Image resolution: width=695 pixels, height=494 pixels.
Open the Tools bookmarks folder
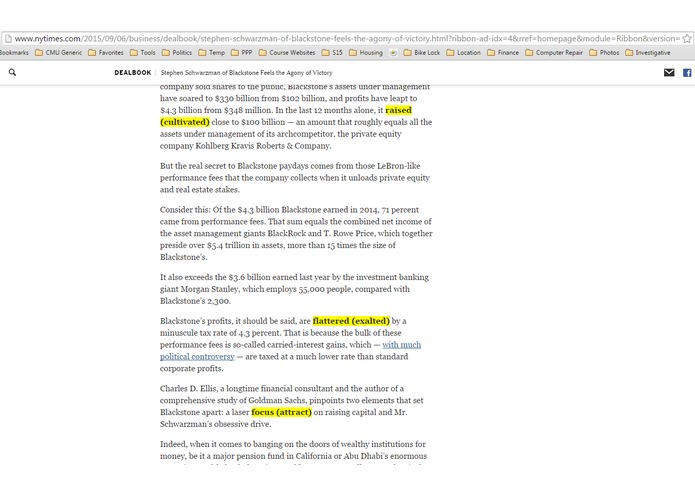pos(143,52)
